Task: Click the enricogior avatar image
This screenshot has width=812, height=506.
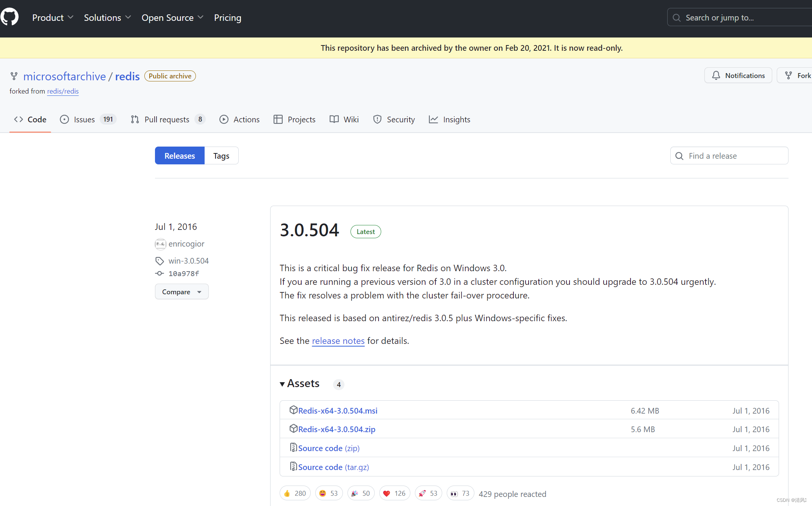Action: [x=160, y=244]
